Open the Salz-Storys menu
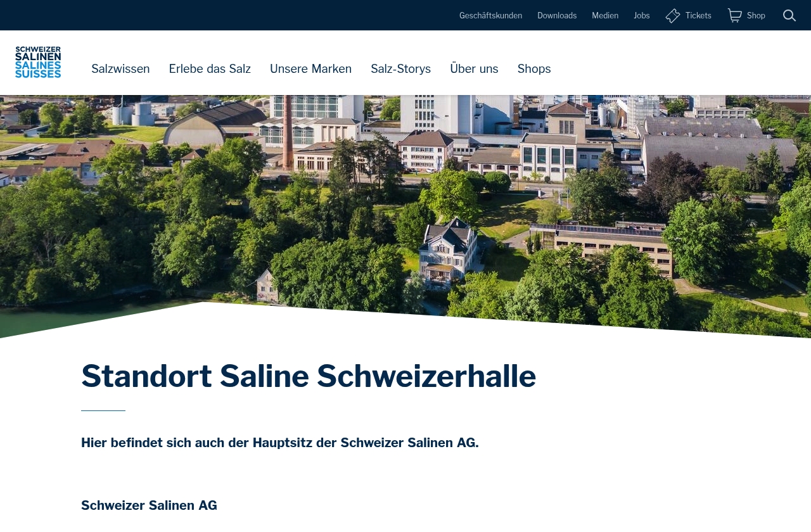Screen dimensions: 811x532 pyautogui.click(x=400, y=69)
